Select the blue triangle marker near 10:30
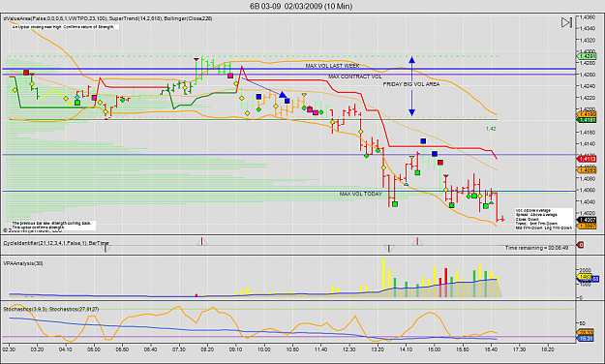605x364 pixels. click(283, 94)
